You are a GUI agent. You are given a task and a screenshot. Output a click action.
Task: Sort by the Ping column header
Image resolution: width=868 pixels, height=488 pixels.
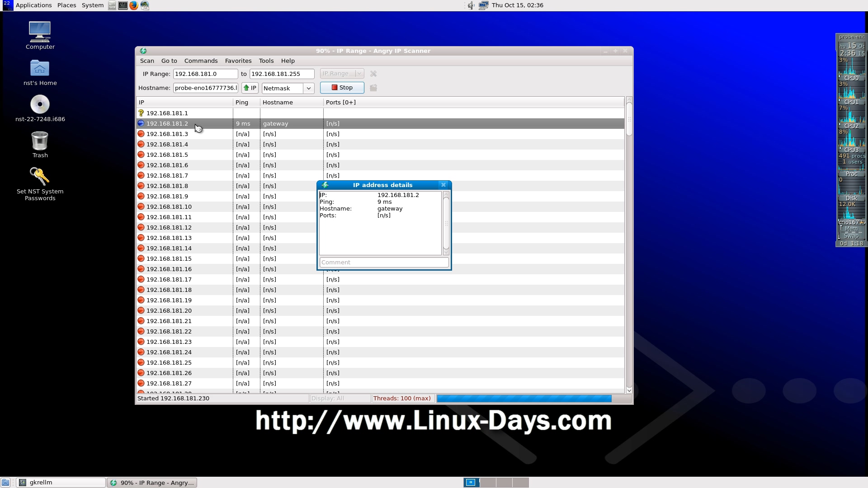[246, 103]
